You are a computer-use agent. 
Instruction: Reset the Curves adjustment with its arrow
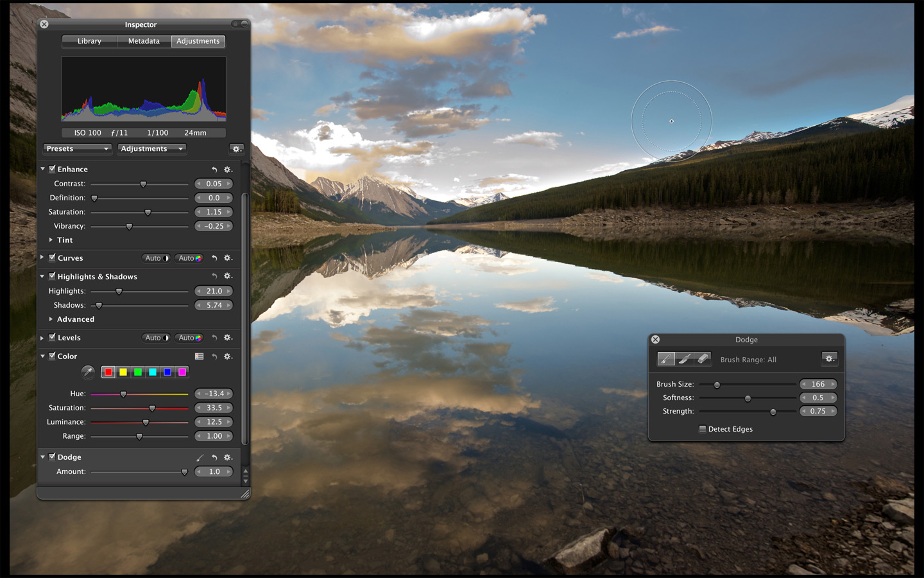coord(214,258)
